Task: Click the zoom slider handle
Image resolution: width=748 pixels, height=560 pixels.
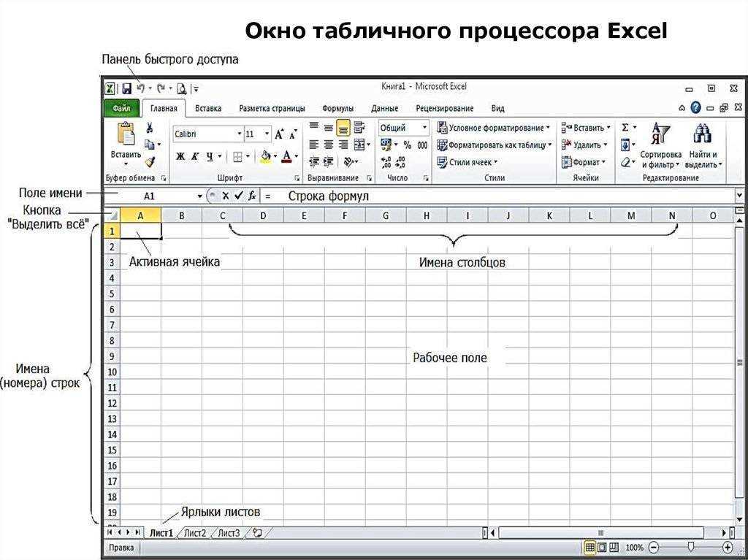Action: point(690,548)
